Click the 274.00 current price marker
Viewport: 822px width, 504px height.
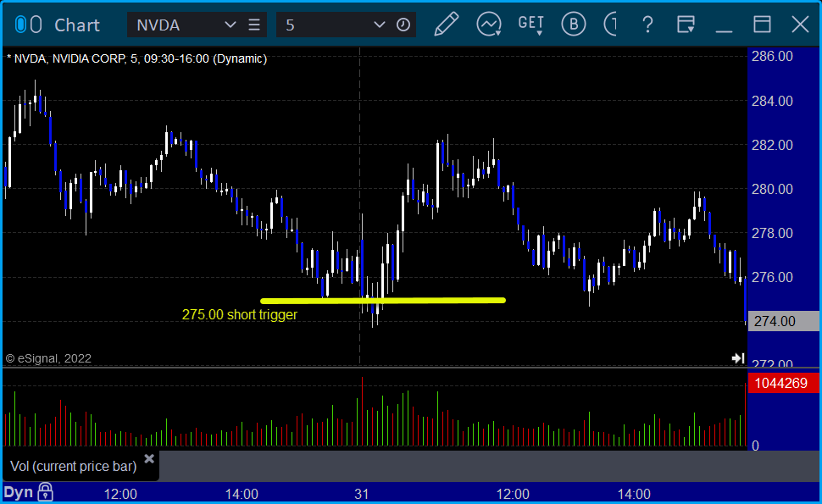[783, 321]
